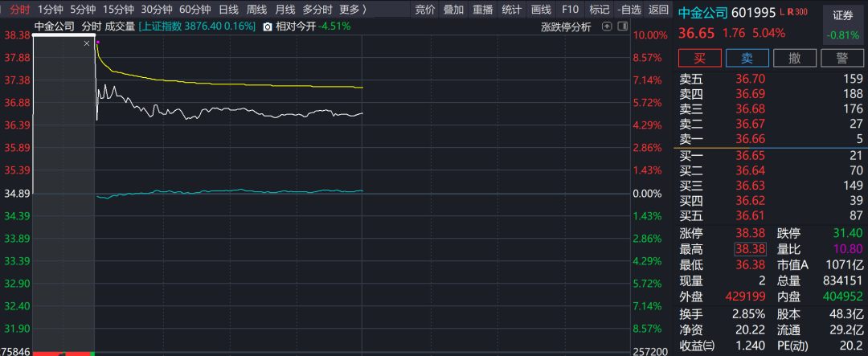Click the 外盘 value 429199
Screen dimensions: 868x356
pyautogui.click(x=744, y=297)
